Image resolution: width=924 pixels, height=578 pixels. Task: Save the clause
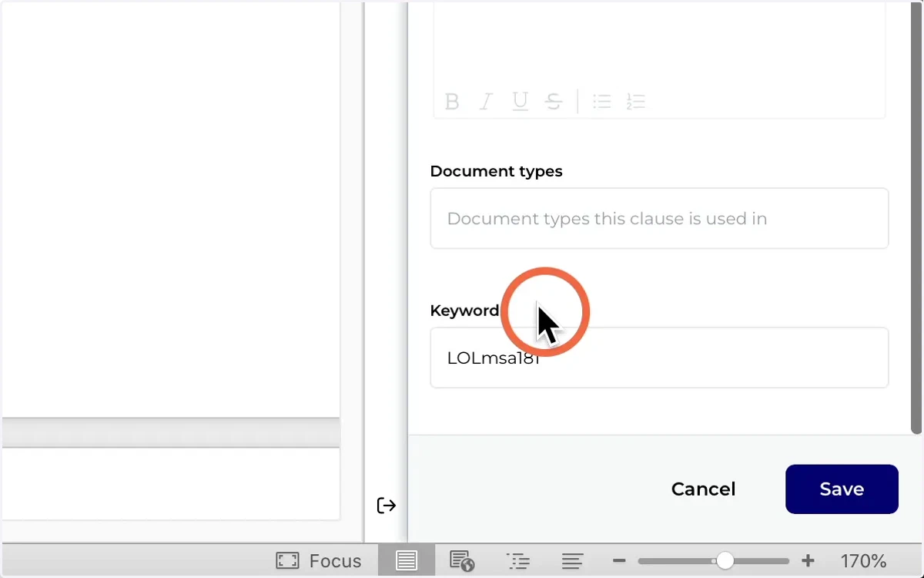(x=842, y=489)
